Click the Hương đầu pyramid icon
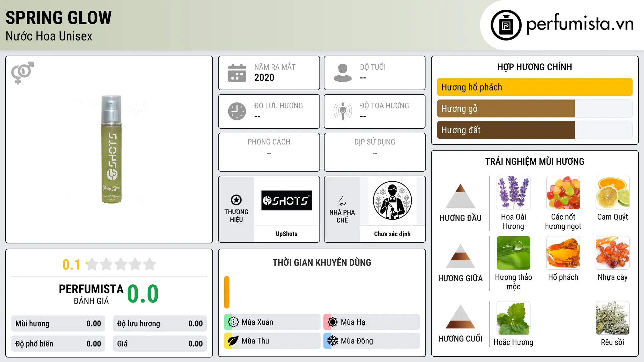This screenshot has height=362, width=644. (460, 196)
